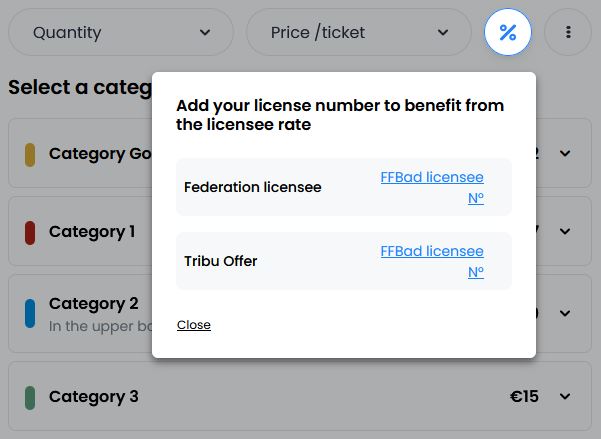This screenshot has width=601, height=439.
Task: Open the three-dot more options menu
Action: click(x=568, y=32)
